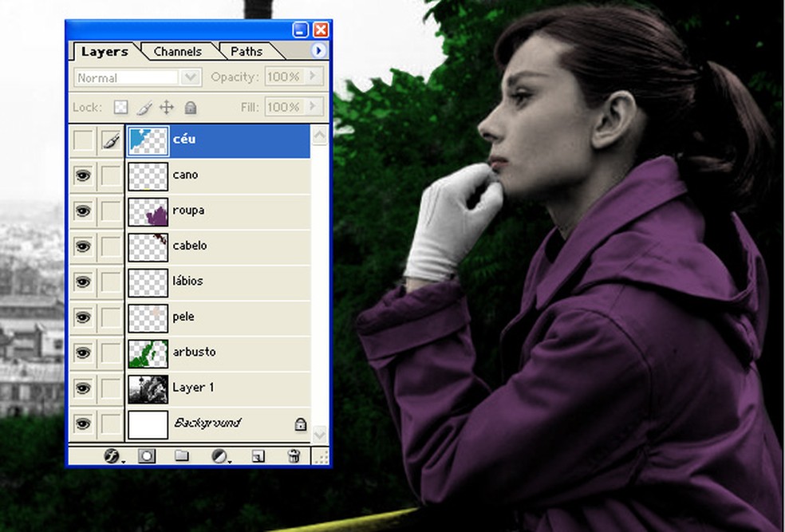The width and height of the screenshot is (785, 532).
Task: Create a new layer set folder
Action: click(x=182, y=456)
